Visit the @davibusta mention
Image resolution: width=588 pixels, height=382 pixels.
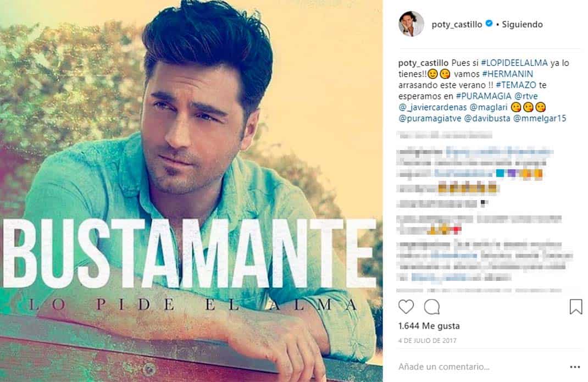(x=487, y=119)
